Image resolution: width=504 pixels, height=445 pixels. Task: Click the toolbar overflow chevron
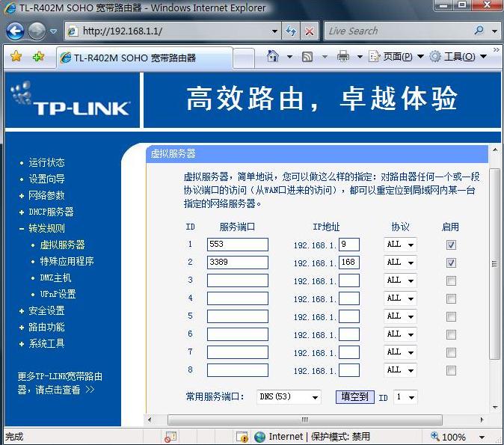497,50
